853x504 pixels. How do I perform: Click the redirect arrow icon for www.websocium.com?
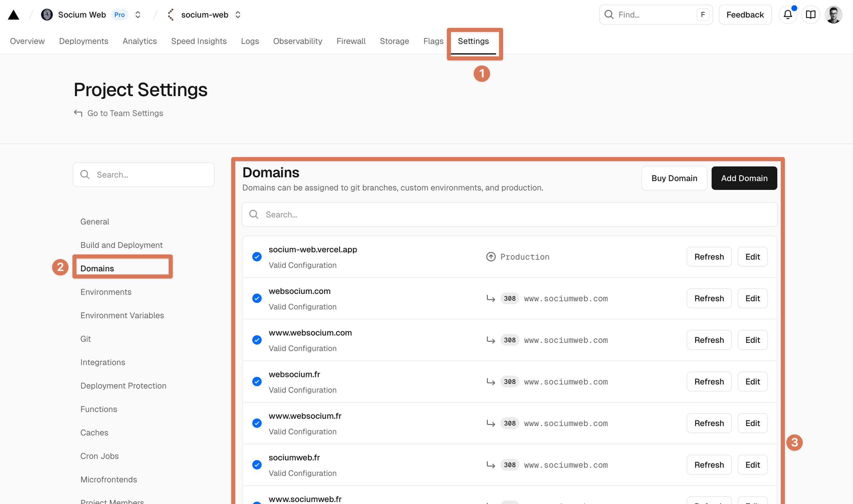click(491, 340)
